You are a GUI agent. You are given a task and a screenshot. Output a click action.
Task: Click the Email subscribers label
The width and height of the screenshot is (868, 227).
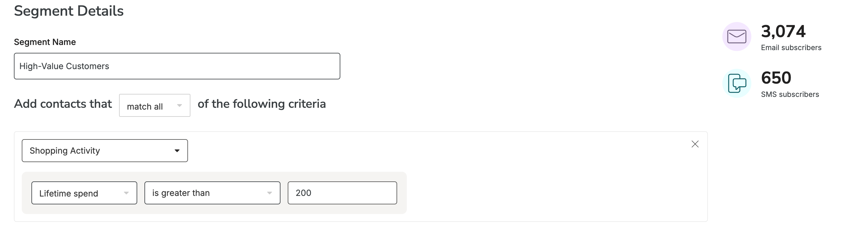point(791,48)
